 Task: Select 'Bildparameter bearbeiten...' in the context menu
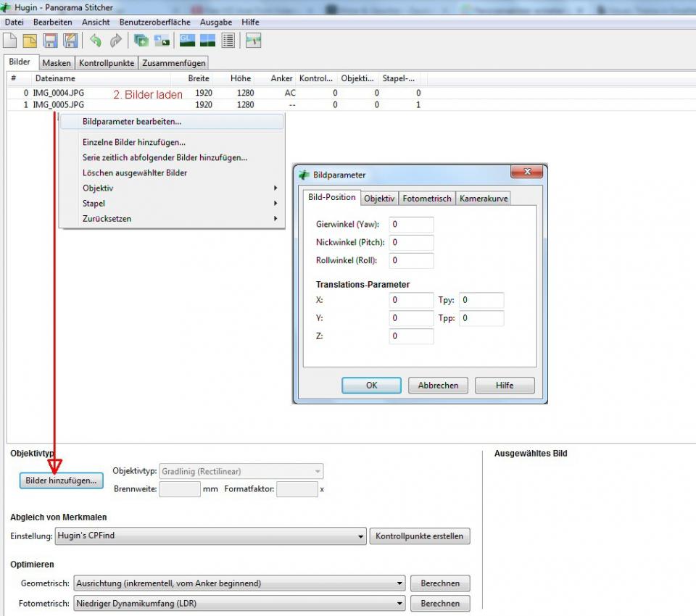132,122
